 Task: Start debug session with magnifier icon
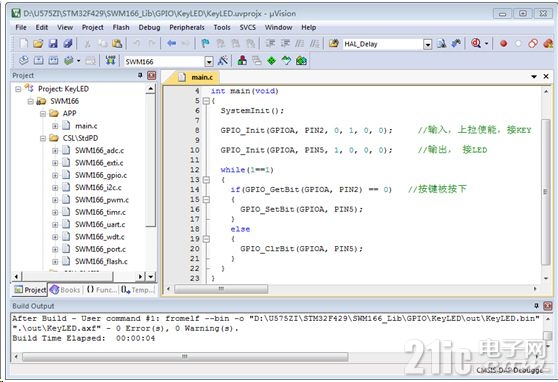pos(476,43)
